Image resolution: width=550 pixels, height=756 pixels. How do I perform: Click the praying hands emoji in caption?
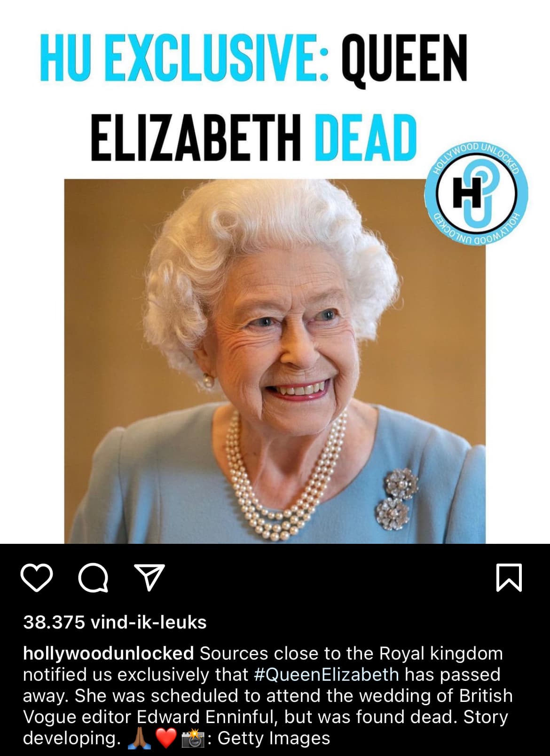point(140,738)
